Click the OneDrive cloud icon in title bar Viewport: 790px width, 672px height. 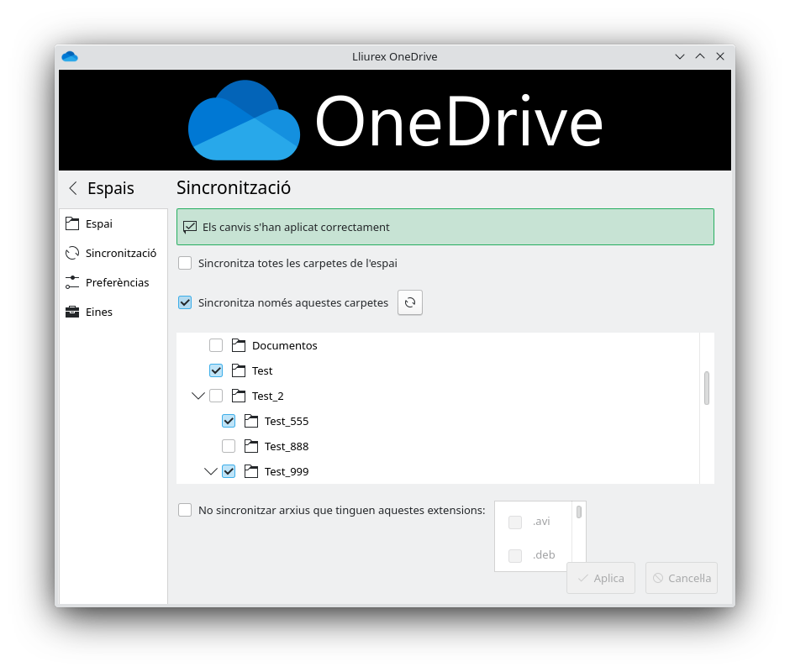coord(70,56)
